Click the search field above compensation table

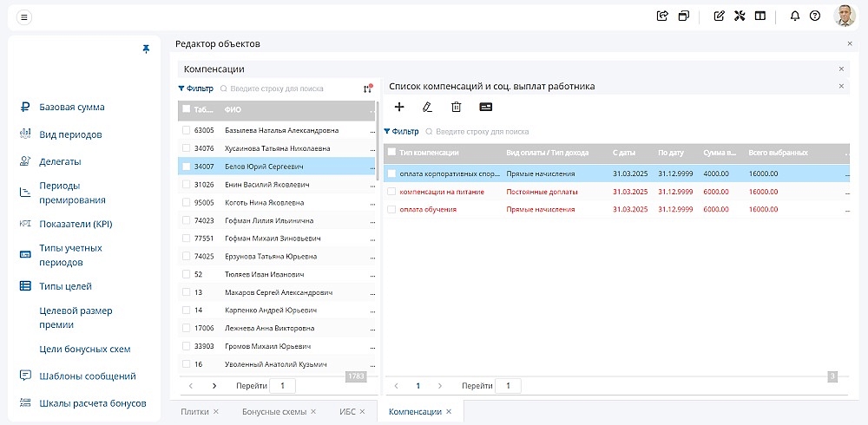482,132
